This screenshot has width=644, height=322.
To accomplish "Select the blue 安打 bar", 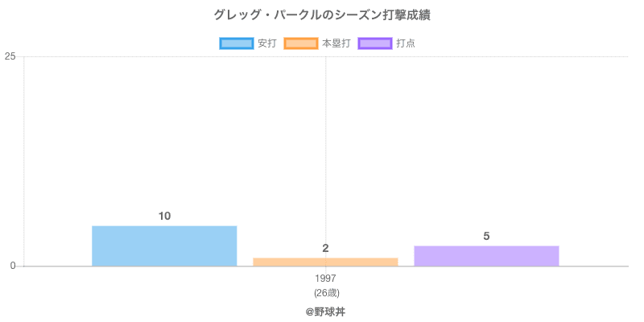I will tap(164, 246).
